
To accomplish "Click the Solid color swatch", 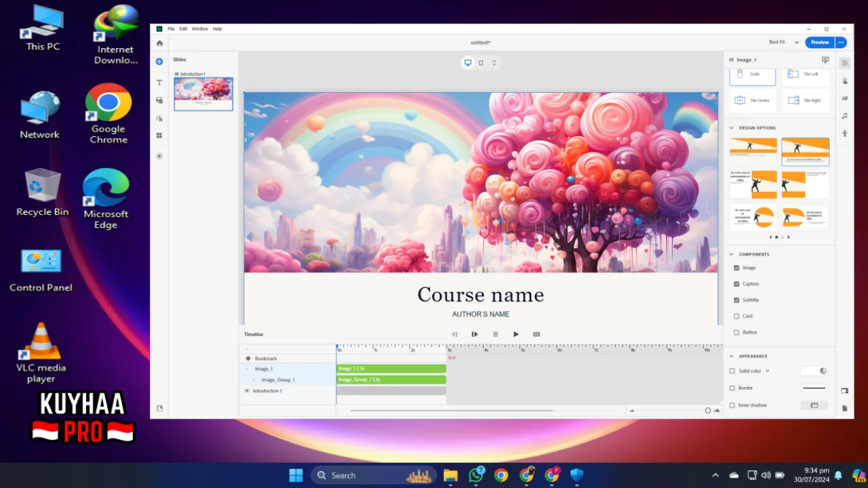I will pyautogui.click(x=814, y=371).
